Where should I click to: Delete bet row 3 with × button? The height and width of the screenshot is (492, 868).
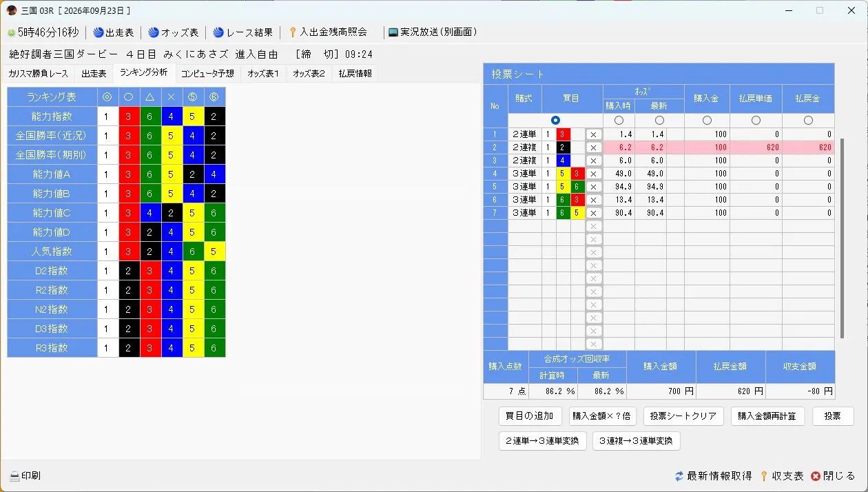click(x=593, y=161)
